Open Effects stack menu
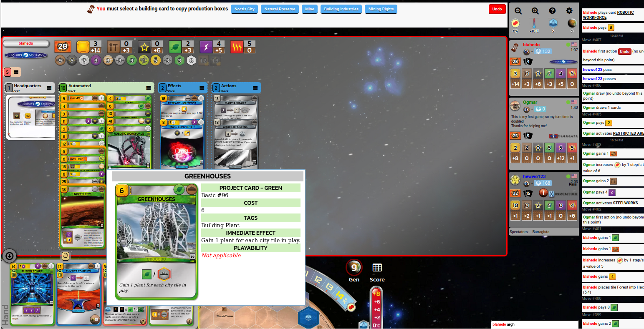644x329 pixels. (x=202, y=88)
